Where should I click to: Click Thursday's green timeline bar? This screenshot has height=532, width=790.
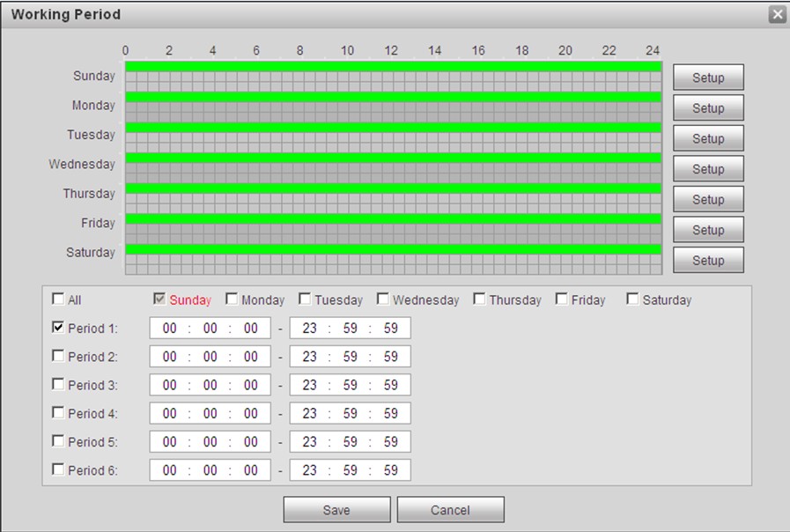pyautogui.click(x=394, y=188)
